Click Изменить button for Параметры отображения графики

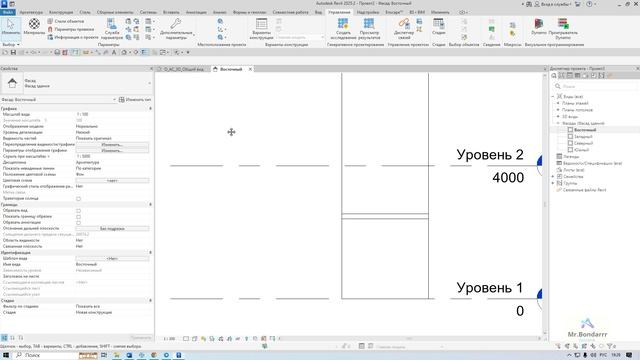[x=112, y=151]
